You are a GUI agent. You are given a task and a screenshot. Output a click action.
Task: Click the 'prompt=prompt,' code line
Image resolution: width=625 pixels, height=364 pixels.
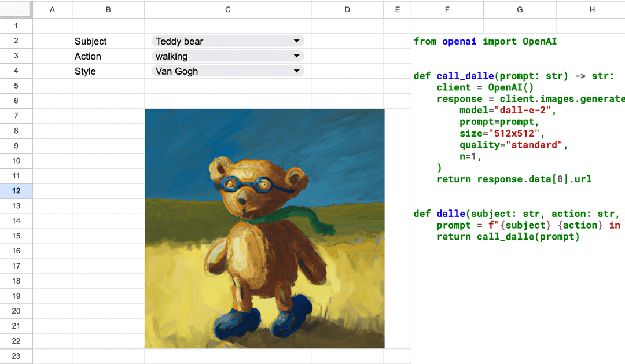pyautogui.click(x=499, y=122)
